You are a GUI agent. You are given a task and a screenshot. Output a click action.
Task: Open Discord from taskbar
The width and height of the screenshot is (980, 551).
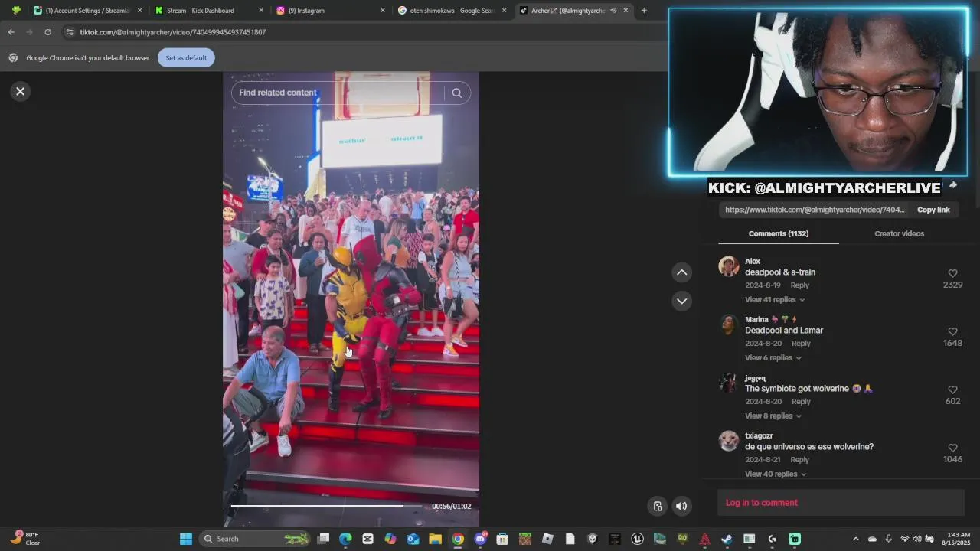[x=480, y=539]
